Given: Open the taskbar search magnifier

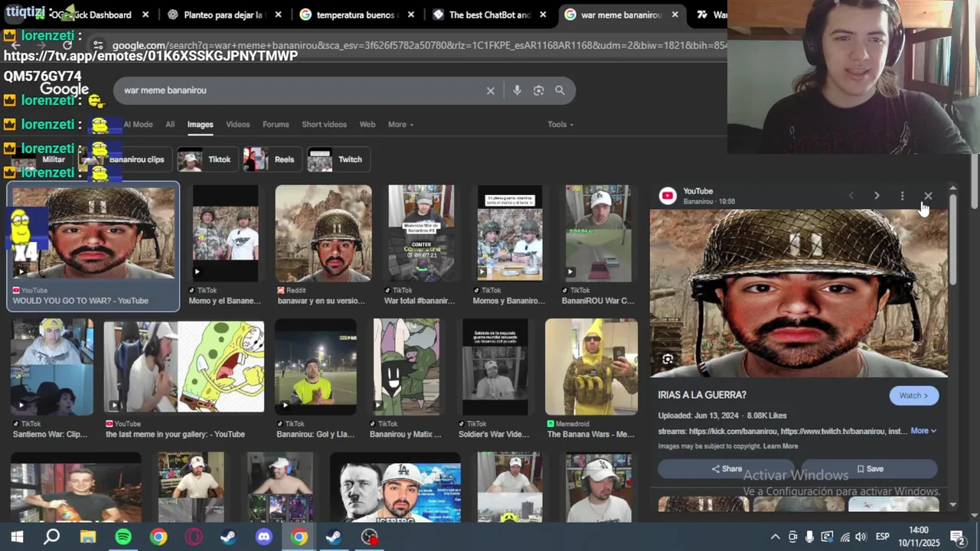Looking at the screenshot, I should point(52,537).
